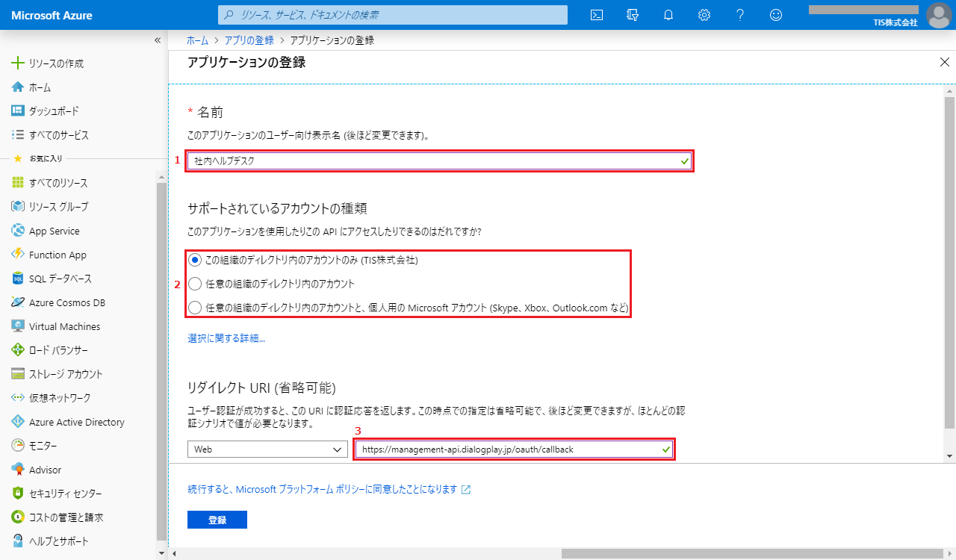
Task: Click ホーム in the breadcrumb
Action: (x=197, y=40)
